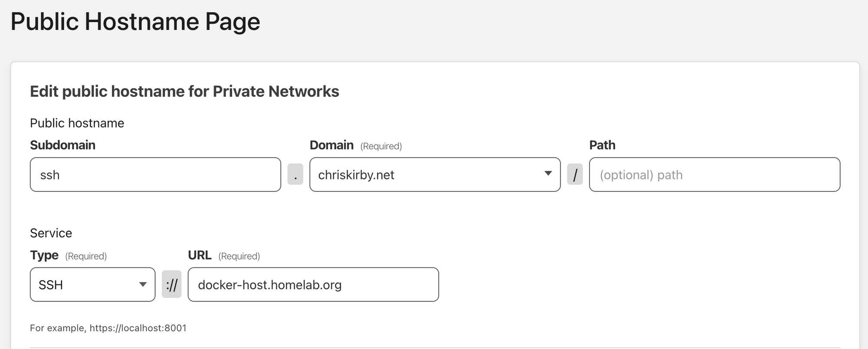Expand the Service Type dropdown

click(143, 284)
